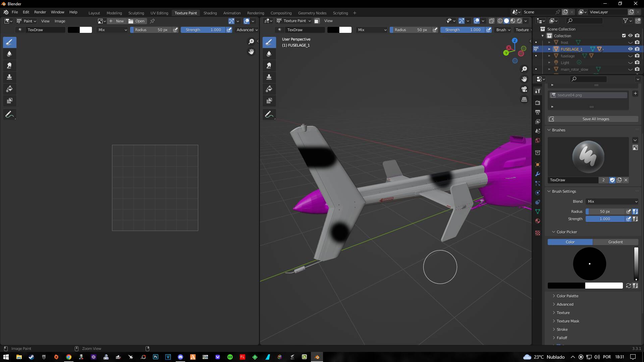Select the Clone tool in 3D viewport
Viewport: 644px width, 362px height.
point(269,77)
